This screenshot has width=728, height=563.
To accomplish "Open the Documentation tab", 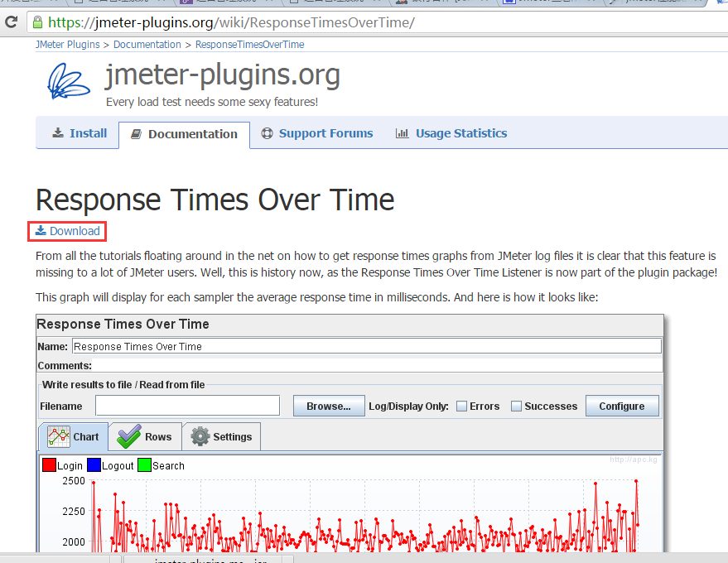I will click(x=185, y=134).
